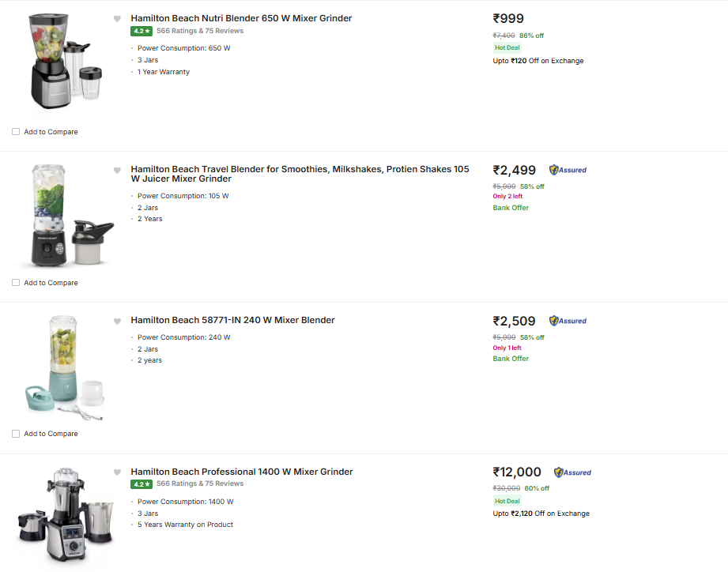
Task: Click Assured badge beside ₹2,499 price
Action: pyautogui.click(x=568, y=170)
